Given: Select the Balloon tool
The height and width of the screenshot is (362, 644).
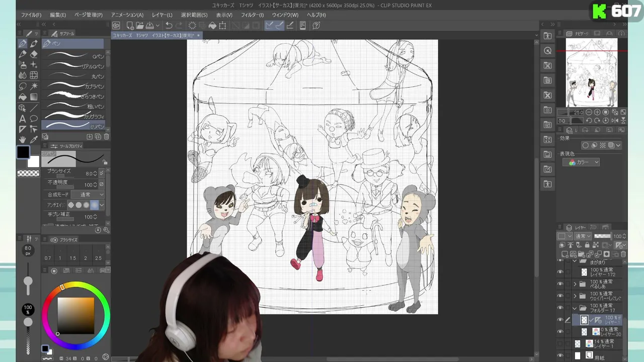Looking at the screenshot, I should 34,119.
